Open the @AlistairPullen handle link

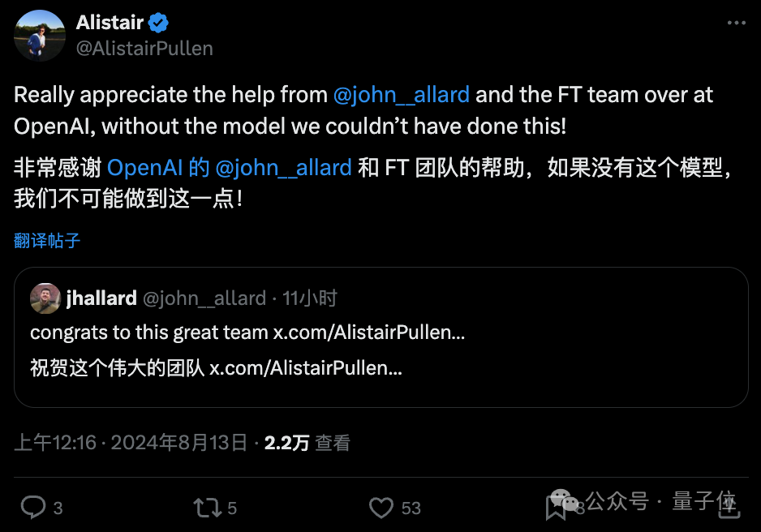144,49
